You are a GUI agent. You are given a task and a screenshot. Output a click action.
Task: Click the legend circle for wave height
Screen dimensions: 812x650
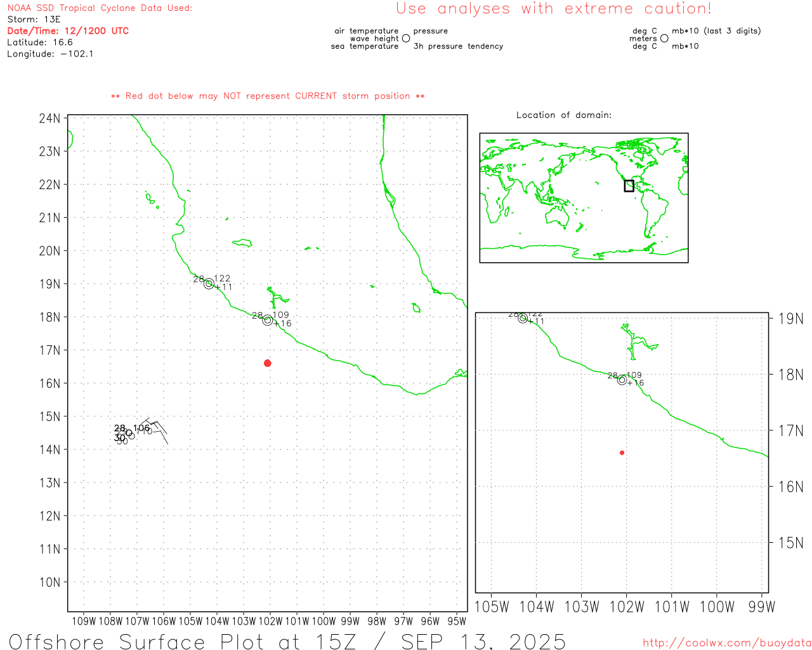click(406, 39)
